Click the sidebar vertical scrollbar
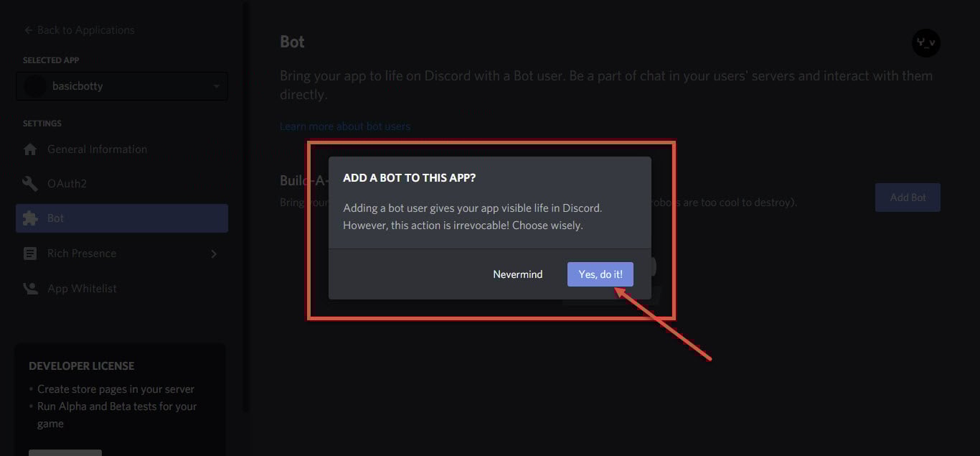This screenshot has width=980, height=456. coord(246,207)
